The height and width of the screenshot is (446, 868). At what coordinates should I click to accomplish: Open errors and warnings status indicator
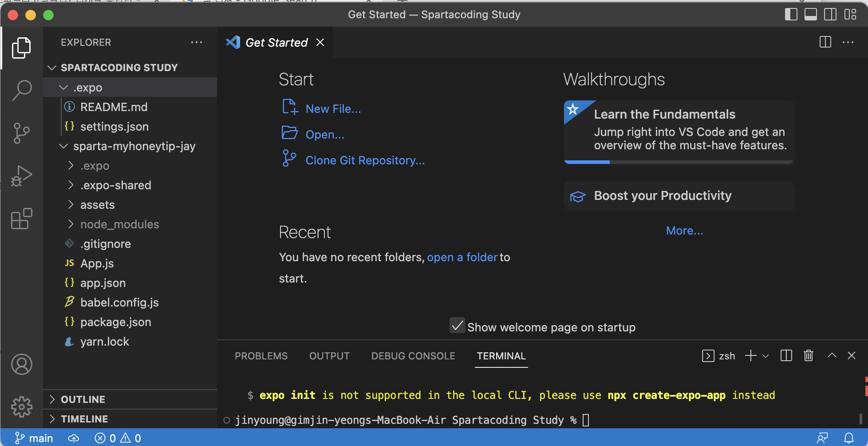(118, 438)
